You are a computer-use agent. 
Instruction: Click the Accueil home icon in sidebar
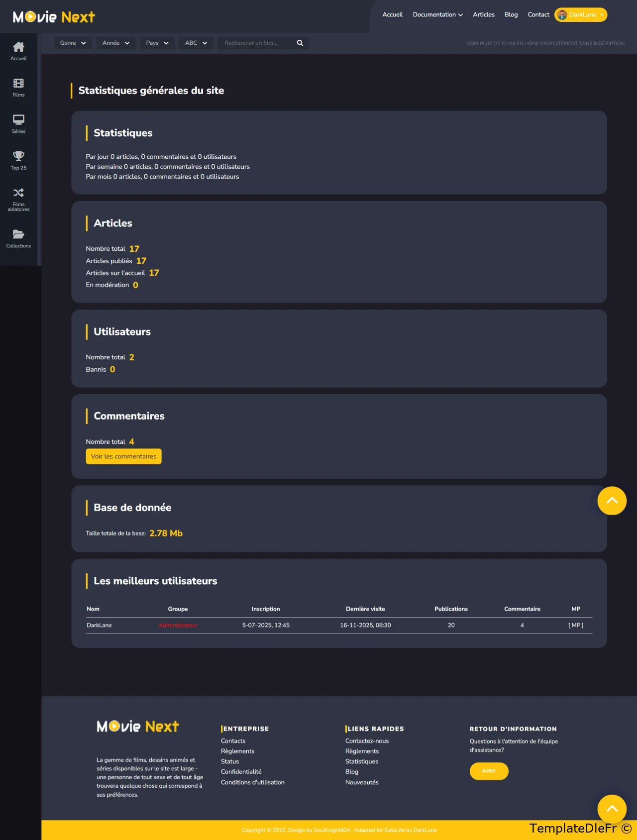(x=18, y=47)
